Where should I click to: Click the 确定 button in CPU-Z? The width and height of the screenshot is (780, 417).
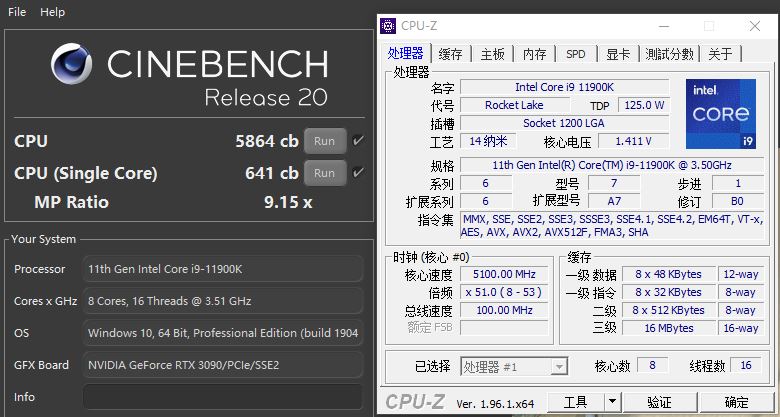point(737,402)
